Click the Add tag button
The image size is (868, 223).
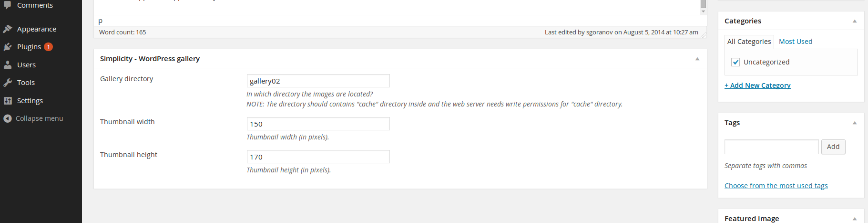click(833, 147)
